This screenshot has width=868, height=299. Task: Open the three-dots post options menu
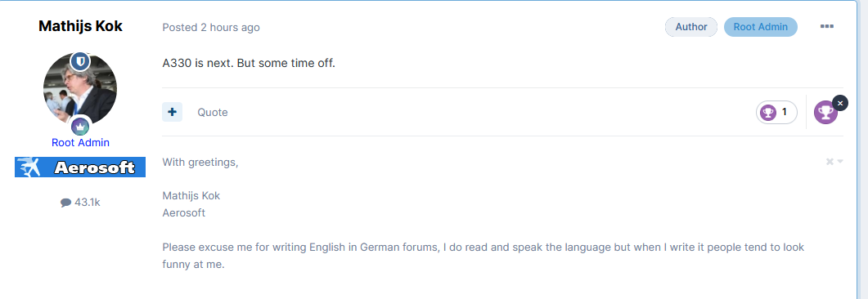click(x=827, y=26)
